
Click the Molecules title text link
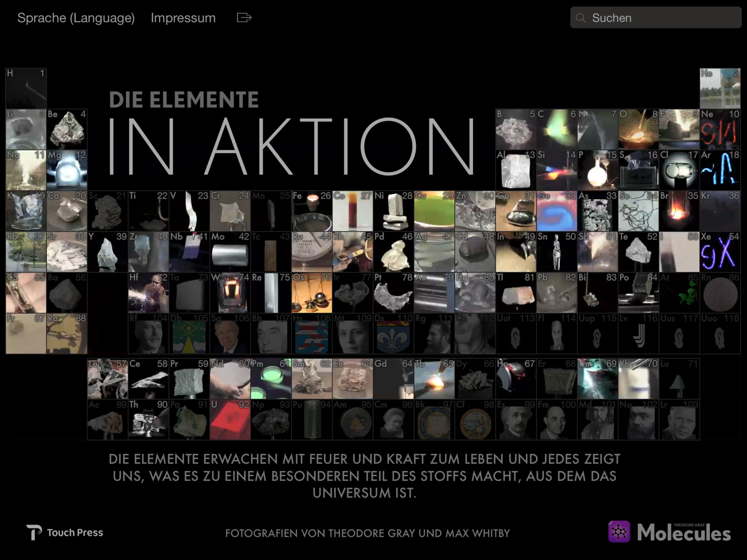(684, 533)
